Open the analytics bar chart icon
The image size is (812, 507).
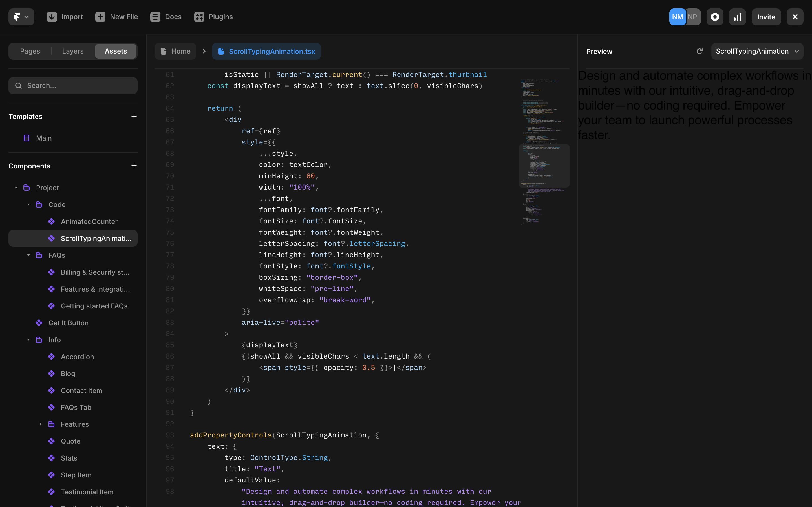point(737,16)
